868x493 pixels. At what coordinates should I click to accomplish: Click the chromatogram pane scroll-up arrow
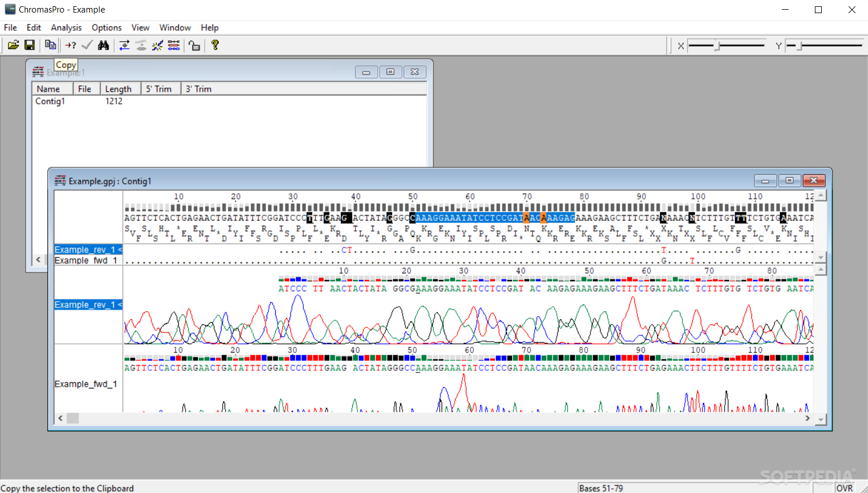[821, 270]
